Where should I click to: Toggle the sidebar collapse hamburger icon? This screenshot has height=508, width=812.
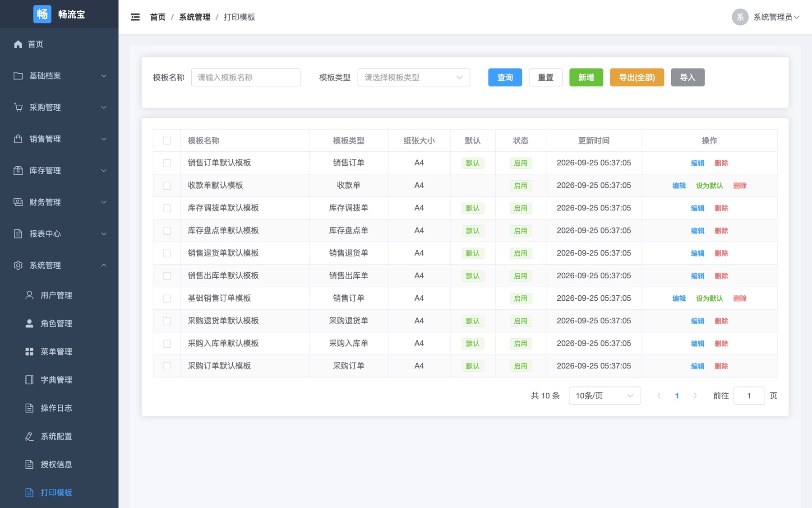pos(135,17)
